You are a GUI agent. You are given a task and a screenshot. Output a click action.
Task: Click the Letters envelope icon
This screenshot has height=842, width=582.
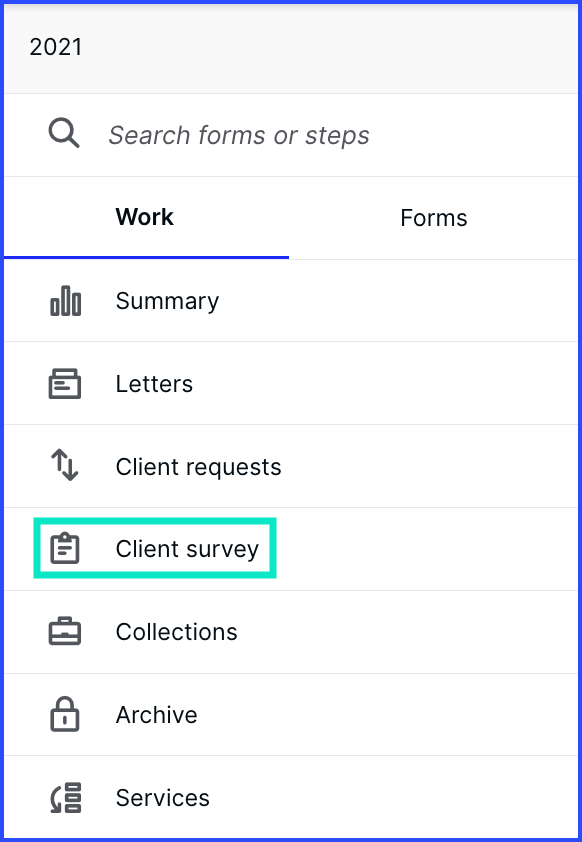tap(65, 384)
